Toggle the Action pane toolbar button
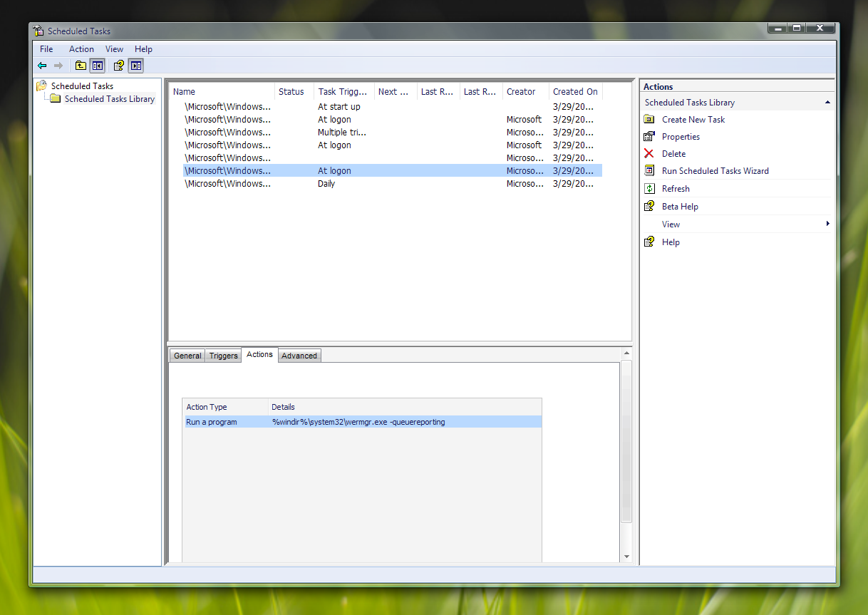The height and width of the screenshot is (615, 868). [x=136, y=66]
